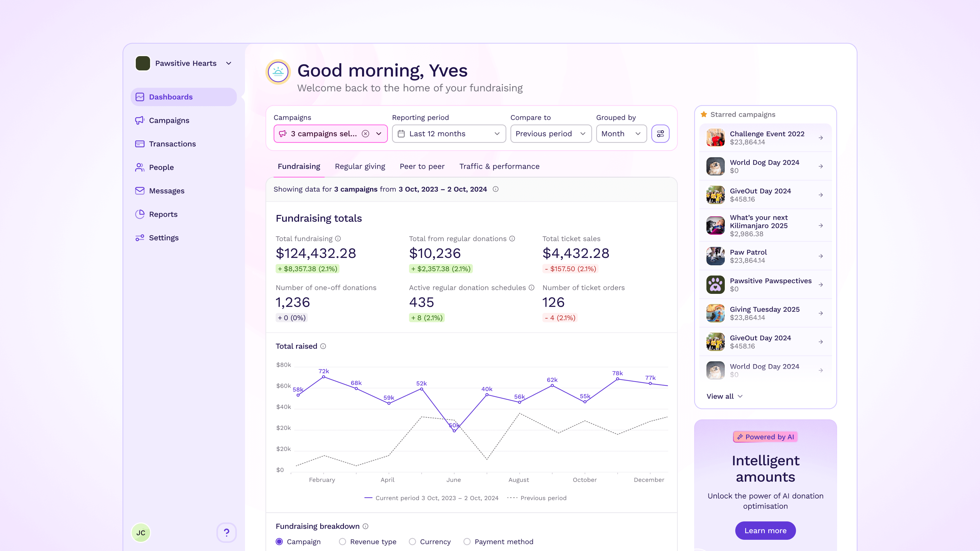Click What's your next Kilimanjaro 2025 thumbnail

715,226
